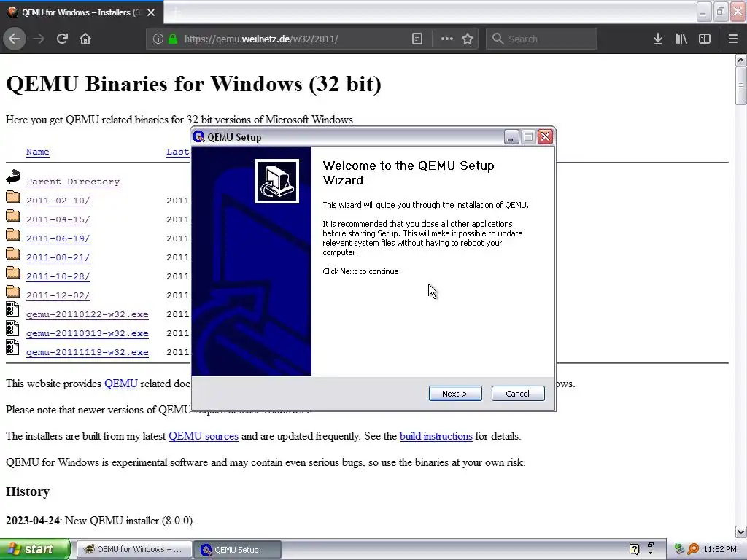Open a new browser tab
Image resolution: width=747 pixels, height=560 pixels.
176,12
